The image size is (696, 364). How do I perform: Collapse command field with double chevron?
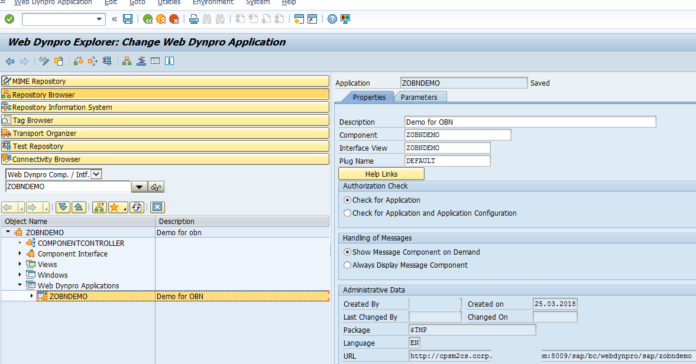pos(115,19)
